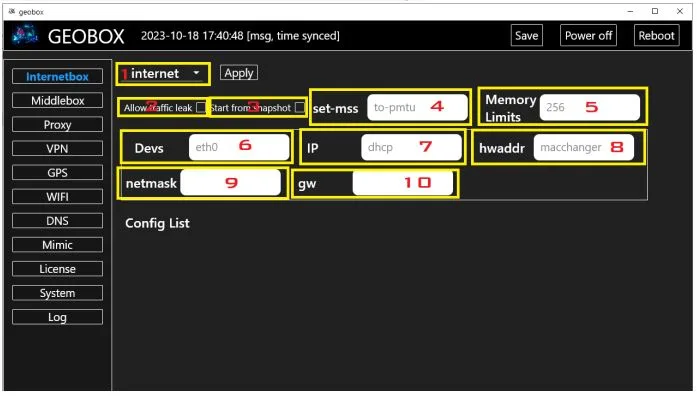Save the current GEOBOX settings
Image resolution: width=697 pixels, height=396 pixels.
pyautogui.click(x=526, y=36)
